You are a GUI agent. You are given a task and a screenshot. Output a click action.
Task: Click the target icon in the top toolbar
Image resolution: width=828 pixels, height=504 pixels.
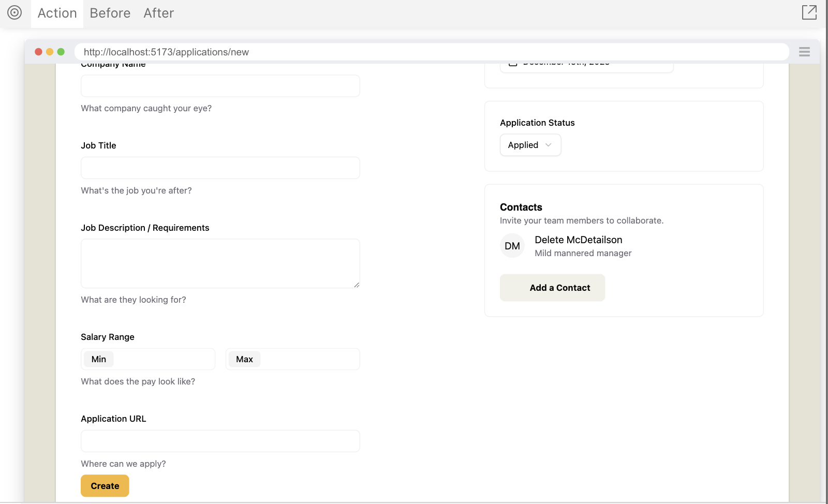(15, 13)
